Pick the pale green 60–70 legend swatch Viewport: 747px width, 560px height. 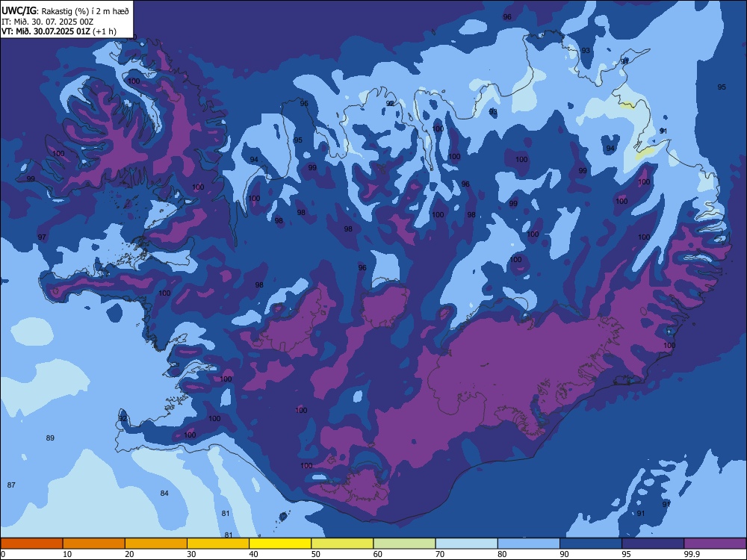pos(404,544)
